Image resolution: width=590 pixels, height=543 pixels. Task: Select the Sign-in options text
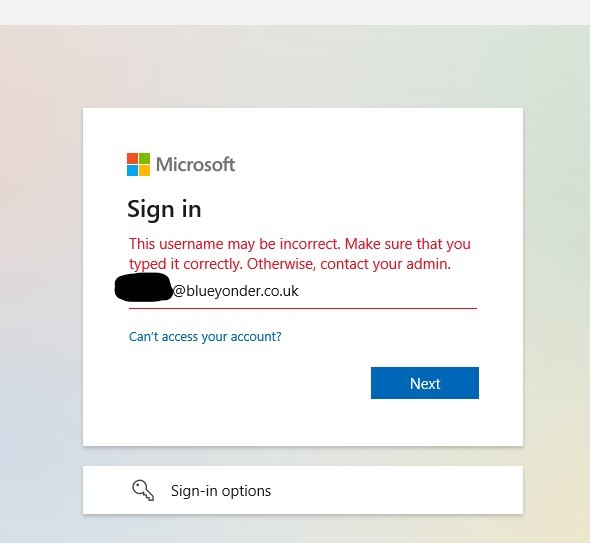[x=221, y=491]
